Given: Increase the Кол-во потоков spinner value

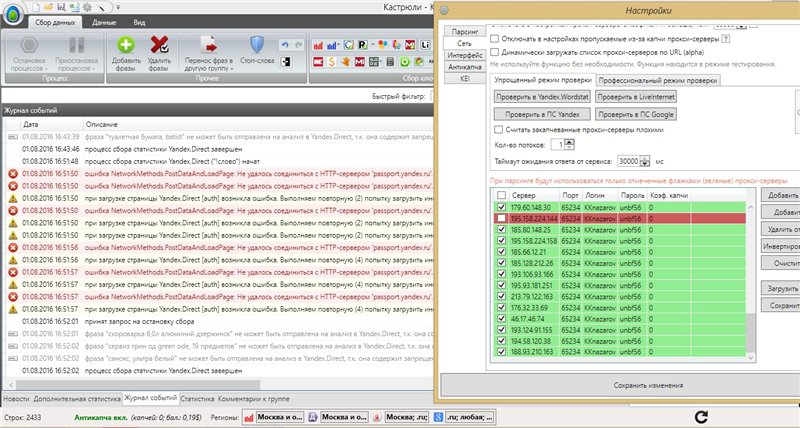Looking at the screenshot, I should (570, 141).
